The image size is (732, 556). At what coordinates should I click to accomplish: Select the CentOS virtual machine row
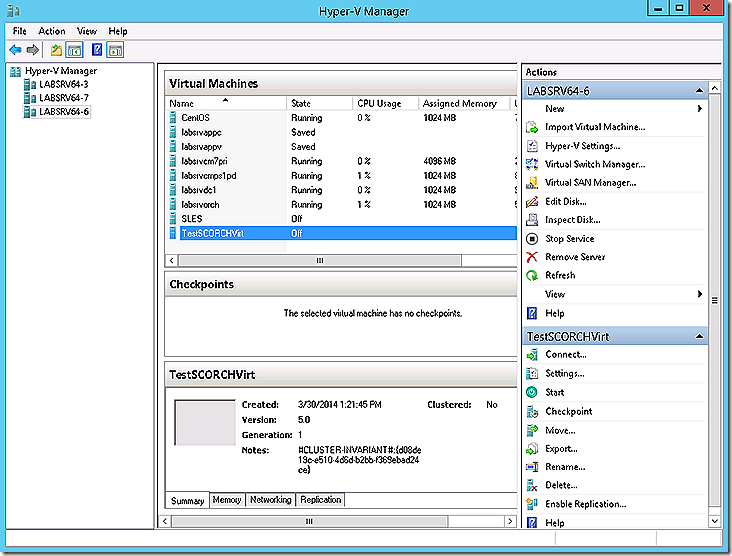tap(342, 118)
